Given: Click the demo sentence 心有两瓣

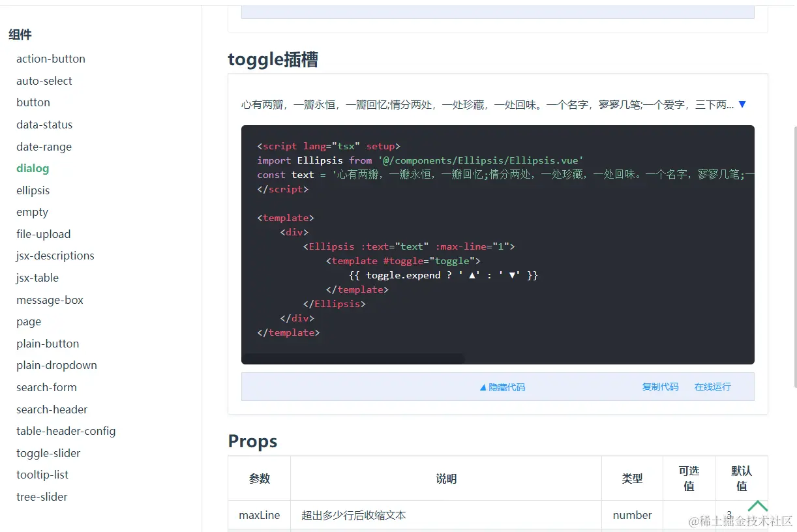Looking at the screenshot, I should (488, 104).
